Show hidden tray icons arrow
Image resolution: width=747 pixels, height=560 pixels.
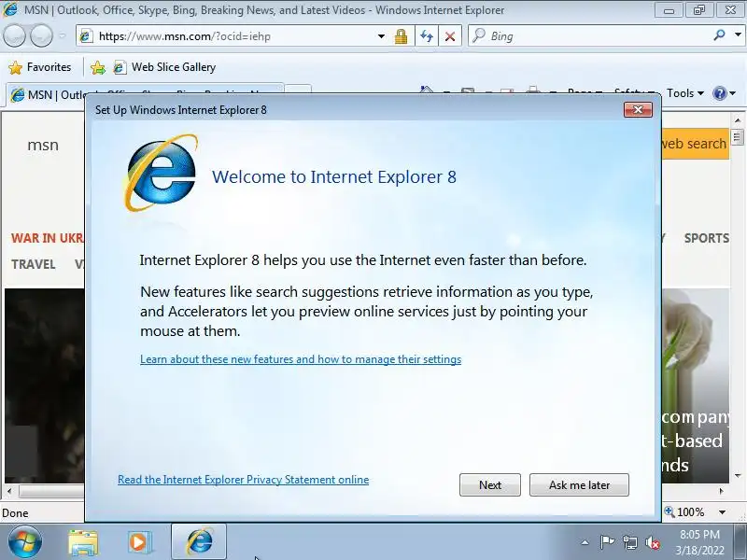pyautogui.click(x=585, y=542)
